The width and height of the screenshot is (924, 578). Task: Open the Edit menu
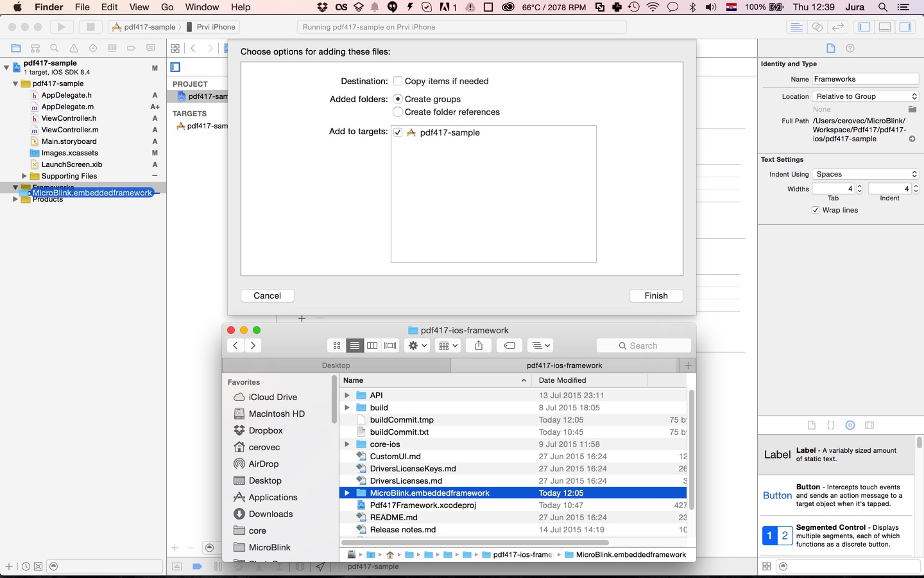coord(110,7)
